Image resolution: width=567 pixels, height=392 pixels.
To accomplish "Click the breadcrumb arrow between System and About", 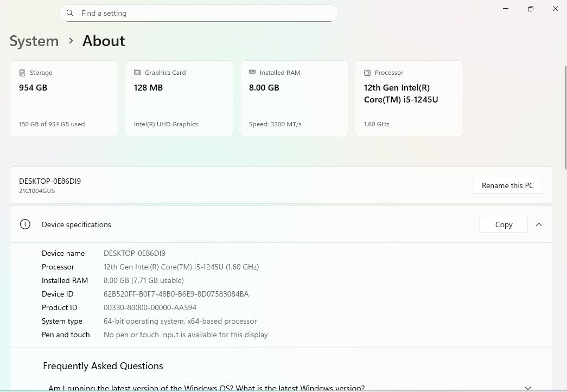I will [71, 41].
